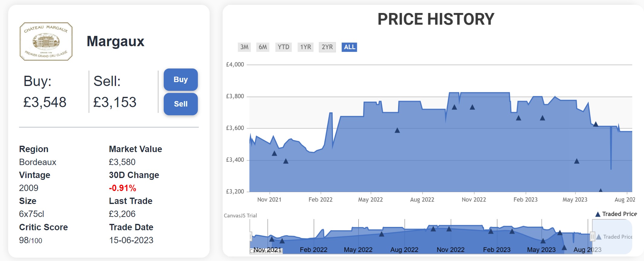
Task: Click the critic score 98/100
Action: pyautogui.click(x=31, y=240)
